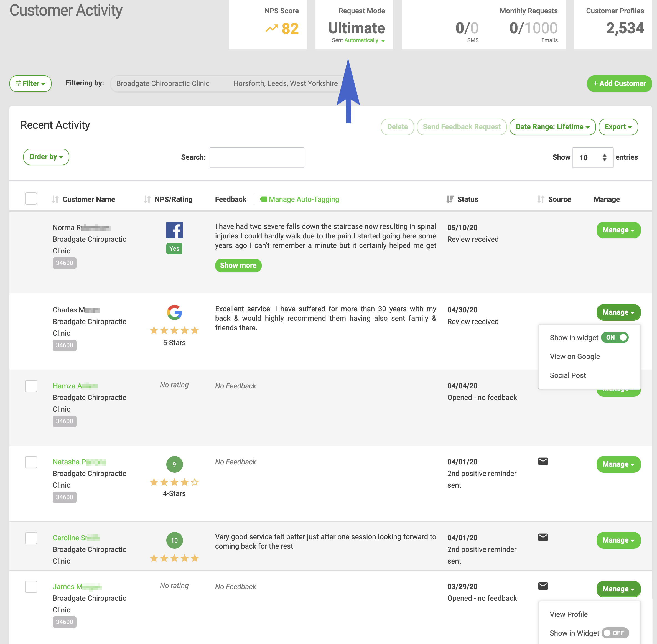The height and width of the screenshot is (644, 657).
Task: Toggle Show in widget ON switch off
Action: pyautogui.click(x=615, y=338)
